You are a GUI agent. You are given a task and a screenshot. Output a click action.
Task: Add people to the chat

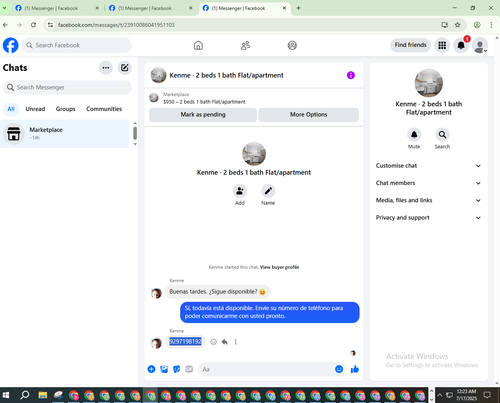pos(240,191)
